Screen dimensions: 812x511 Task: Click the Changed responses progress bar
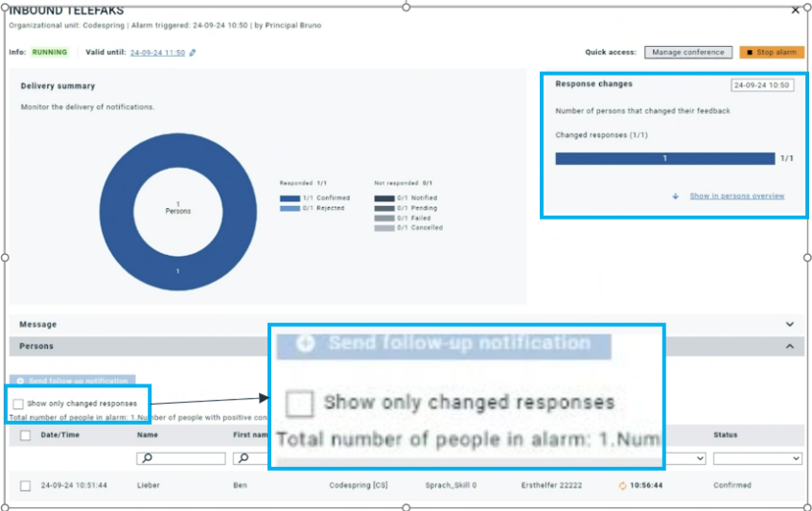pos(665,158)
